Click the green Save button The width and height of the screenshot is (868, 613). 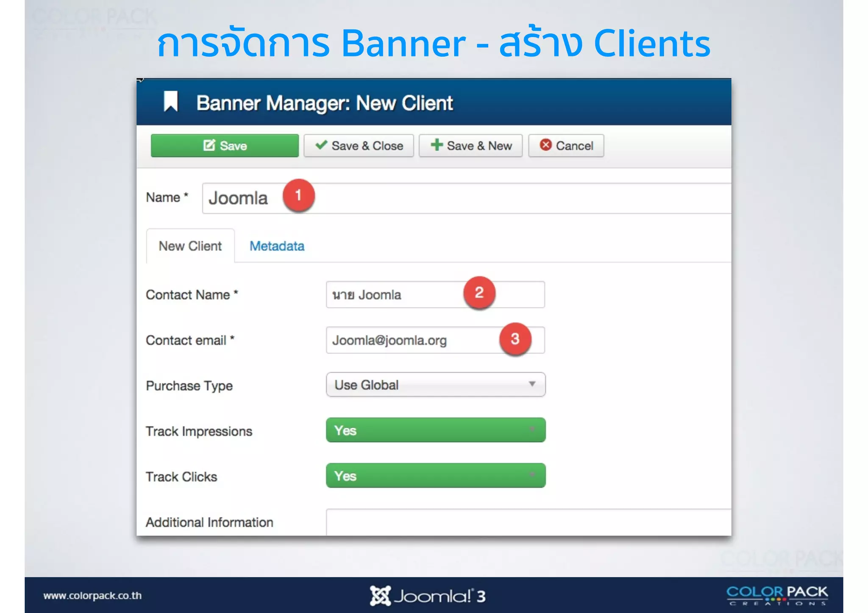tap(225, 146)
